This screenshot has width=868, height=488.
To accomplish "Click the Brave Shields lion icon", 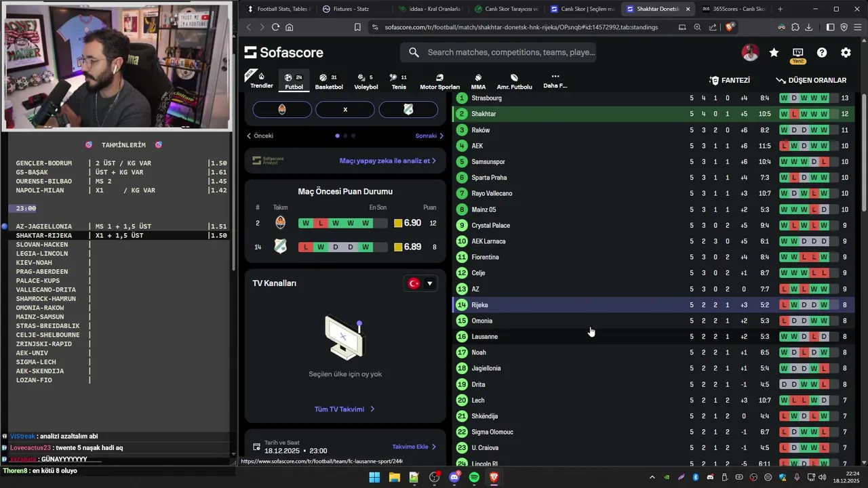I will [x=730, y=27].
